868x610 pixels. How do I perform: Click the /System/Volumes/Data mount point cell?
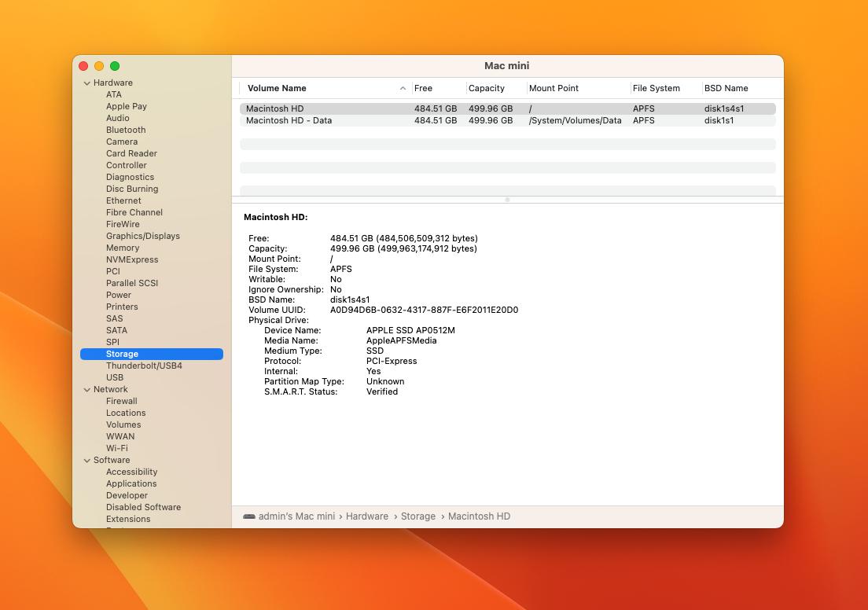point(576,121)
